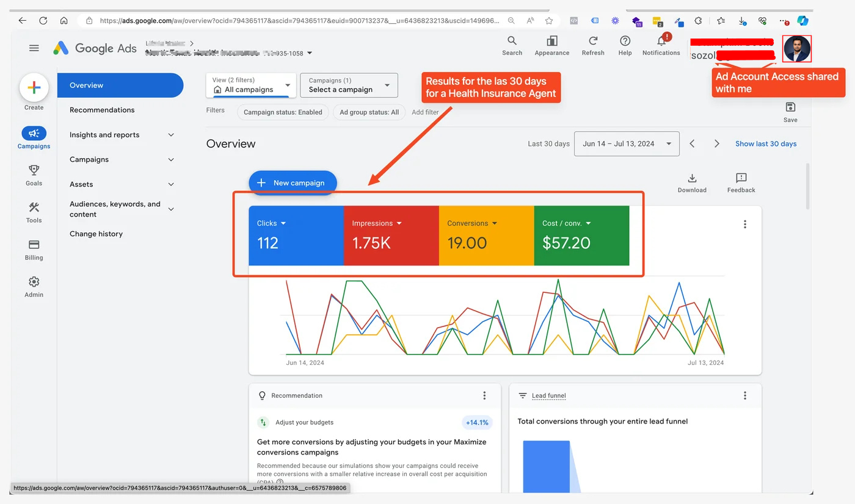Click Campaign status: Enabled filter chip

tap(283, 112)
